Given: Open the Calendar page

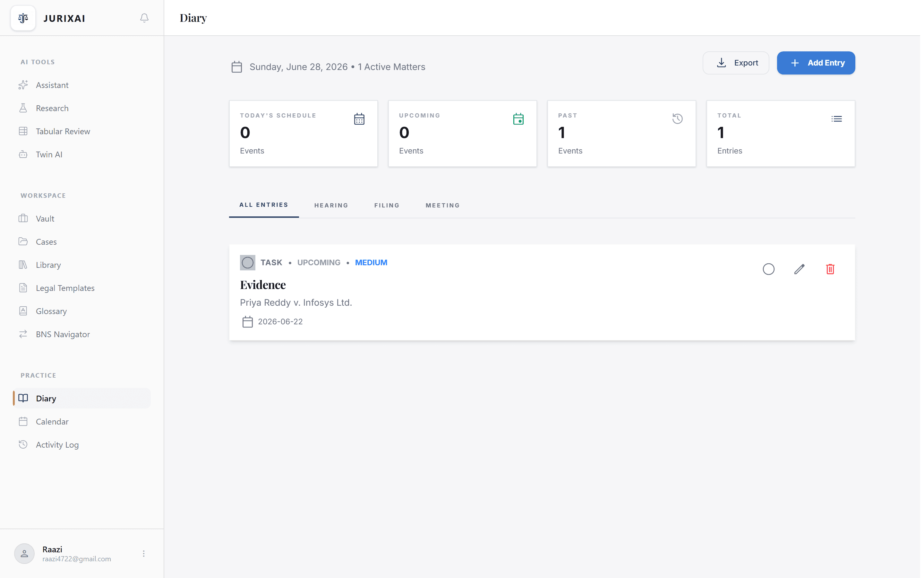Looking at the screenshot, I should 82,422.
